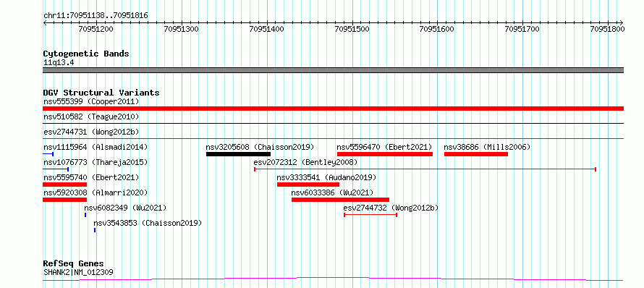Select the esv2072312 thin red span line

(x=425, y=169)
